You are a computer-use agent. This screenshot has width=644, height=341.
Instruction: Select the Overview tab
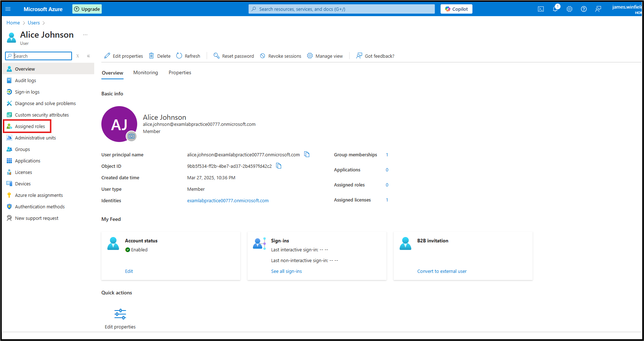(x=112, y=73)
